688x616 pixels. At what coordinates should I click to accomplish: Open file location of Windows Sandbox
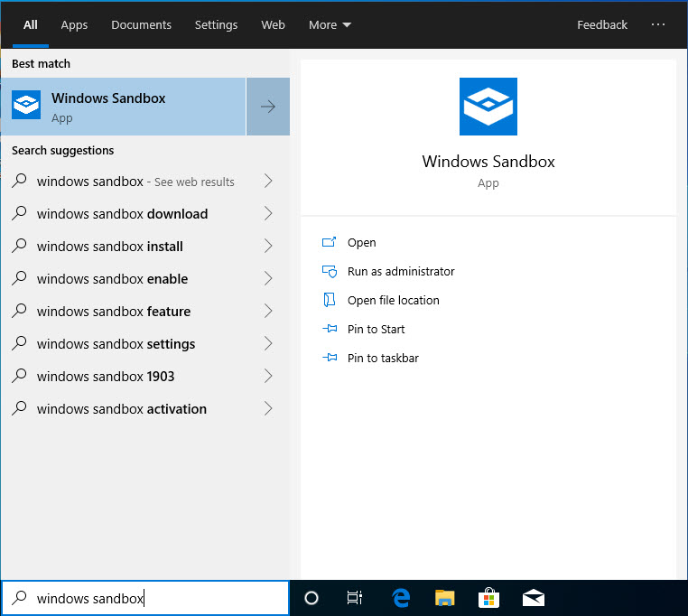(393, 300)
